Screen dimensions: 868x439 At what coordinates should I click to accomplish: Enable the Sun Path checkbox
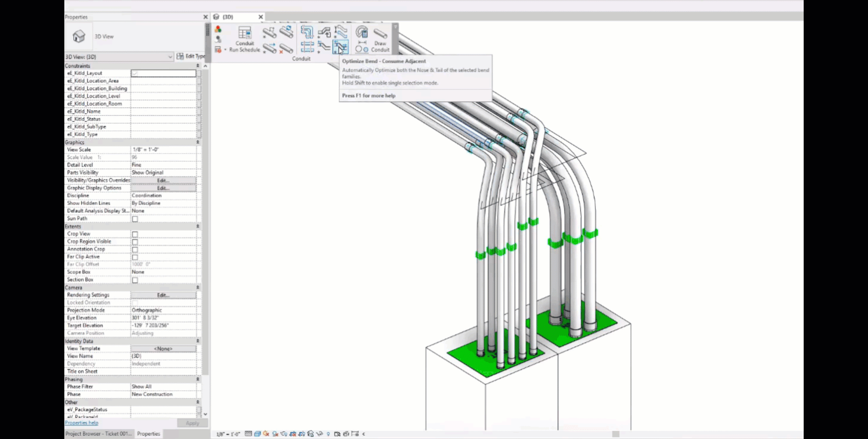pos(135,219)
